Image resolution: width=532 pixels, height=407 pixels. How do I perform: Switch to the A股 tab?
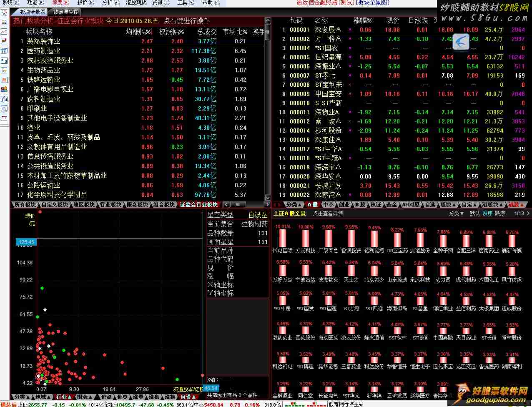pyautogui.click(x=312, y=204)
